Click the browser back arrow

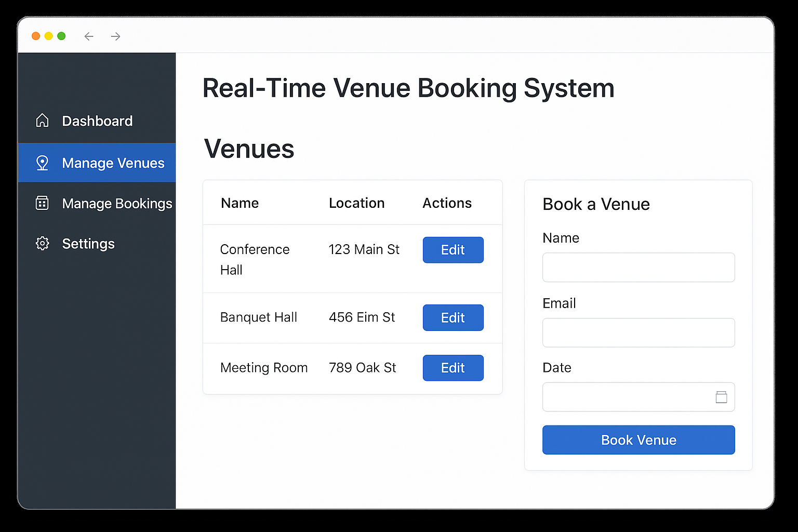coord(89,36)
